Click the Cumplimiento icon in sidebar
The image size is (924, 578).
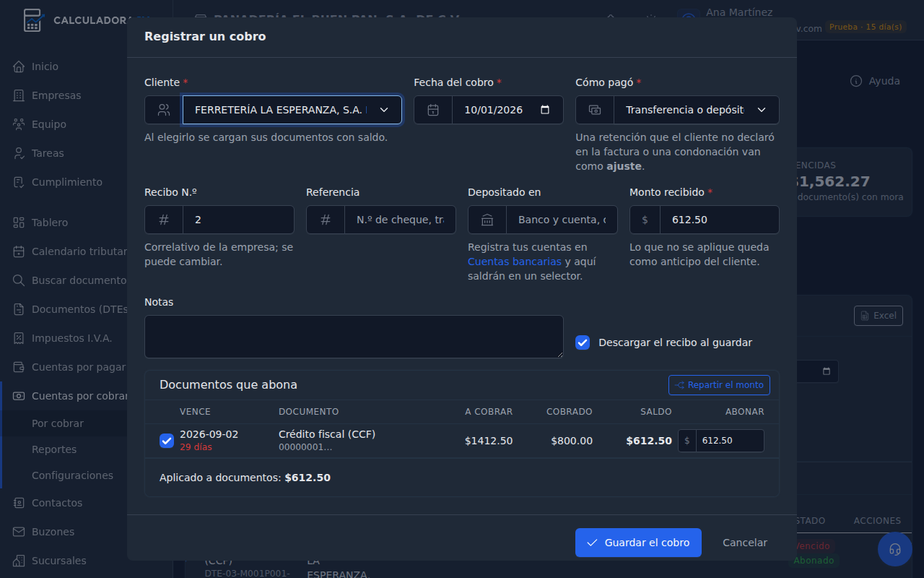(x=19, y=182)
